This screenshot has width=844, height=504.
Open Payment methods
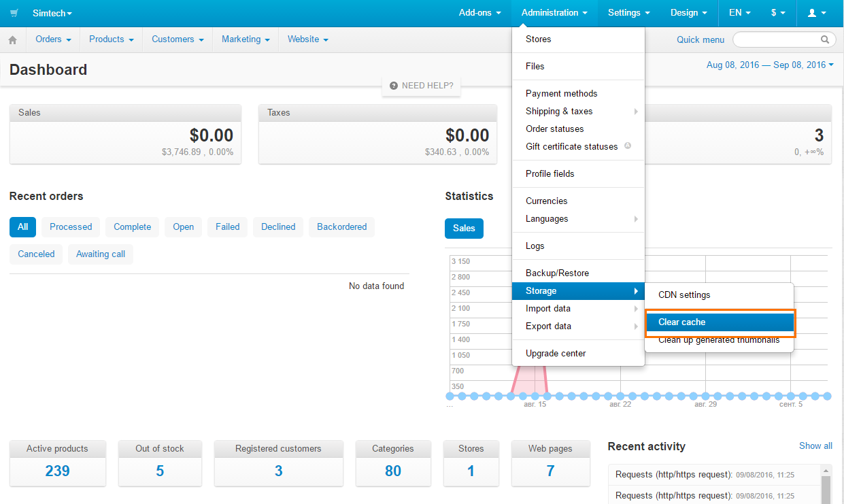pos(578,94)
